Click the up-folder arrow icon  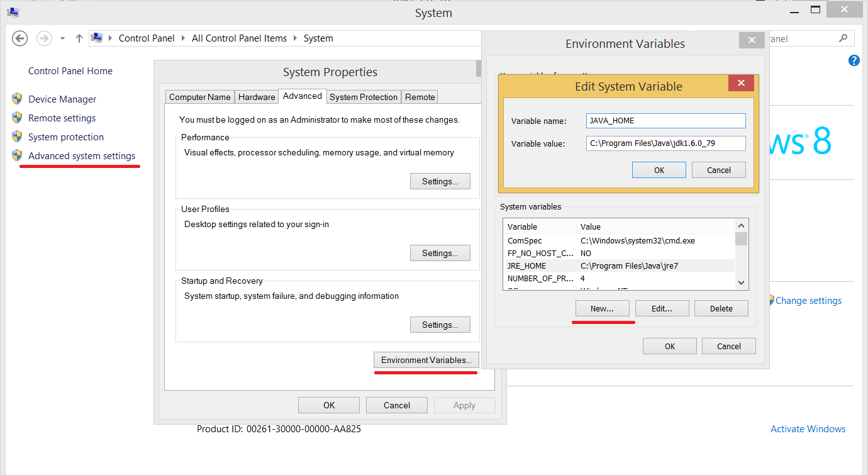[79, 38]
